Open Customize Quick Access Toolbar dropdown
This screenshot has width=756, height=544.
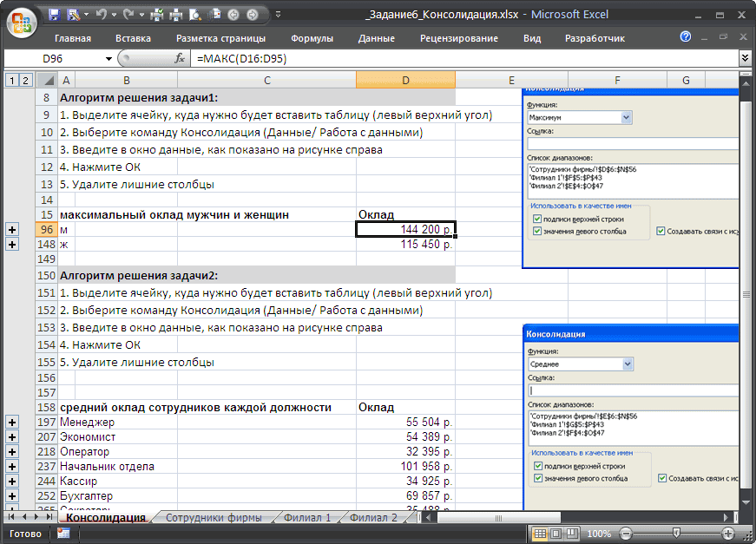[x=278, y=15]
